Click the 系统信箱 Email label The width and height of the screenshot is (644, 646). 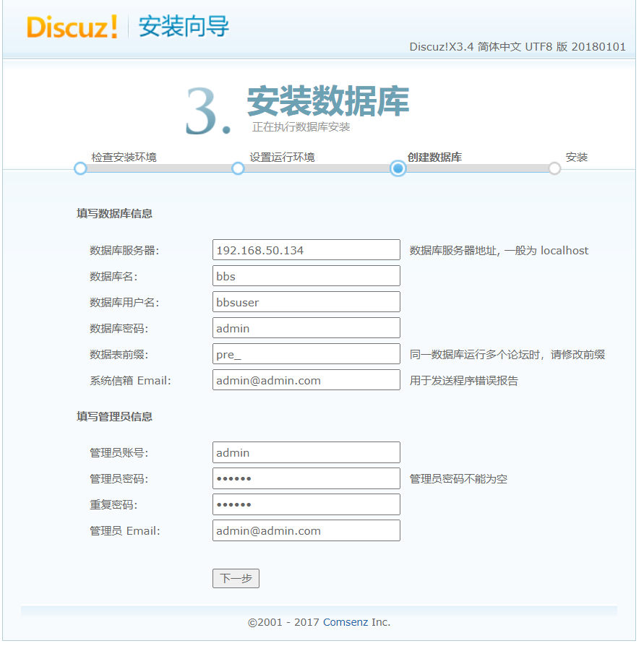point(130,380)
